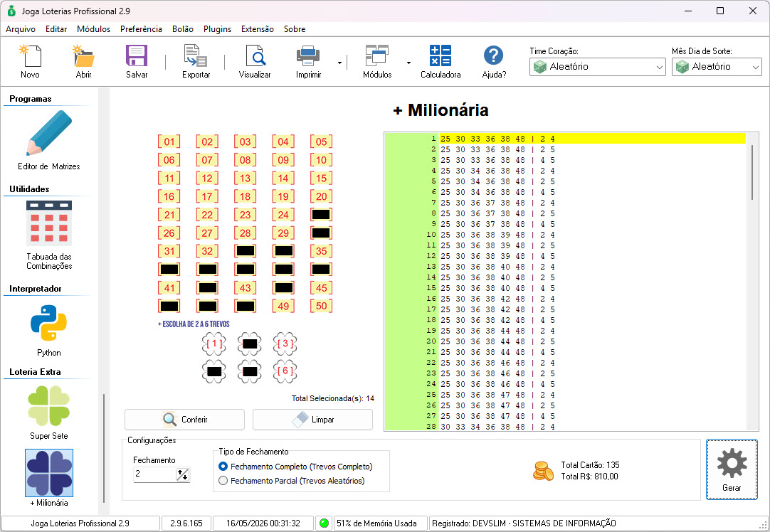Click the Fechamento value field
770x532 pixels.
[154, 474]
